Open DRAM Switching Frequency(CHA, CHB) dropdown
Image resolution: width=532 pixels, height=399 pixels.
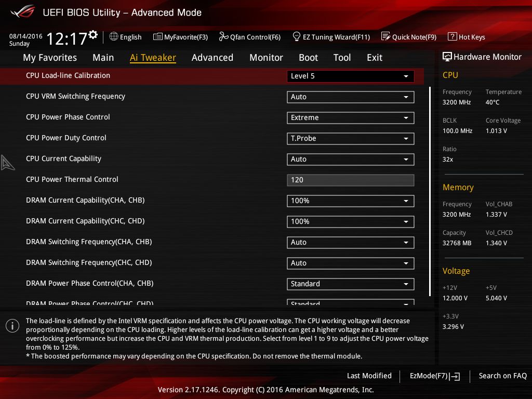pyautogui.click(x=351, y=242)
